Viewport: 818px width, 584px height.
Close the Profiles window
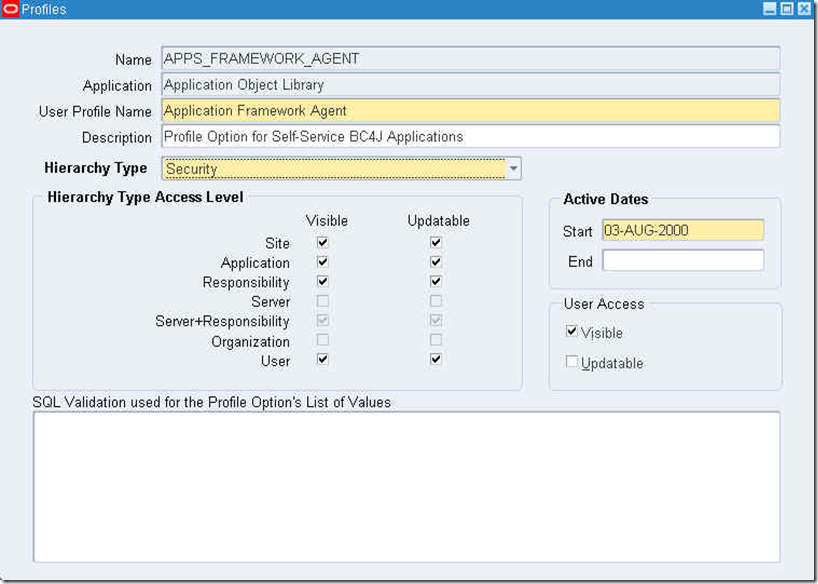[x=804, y=9]
